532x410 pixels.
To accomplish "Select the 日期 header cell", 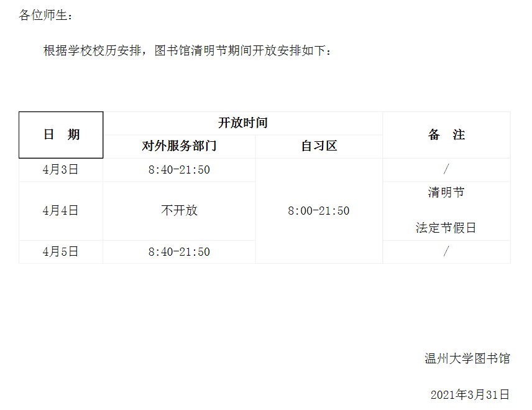I will coord(61,135).
